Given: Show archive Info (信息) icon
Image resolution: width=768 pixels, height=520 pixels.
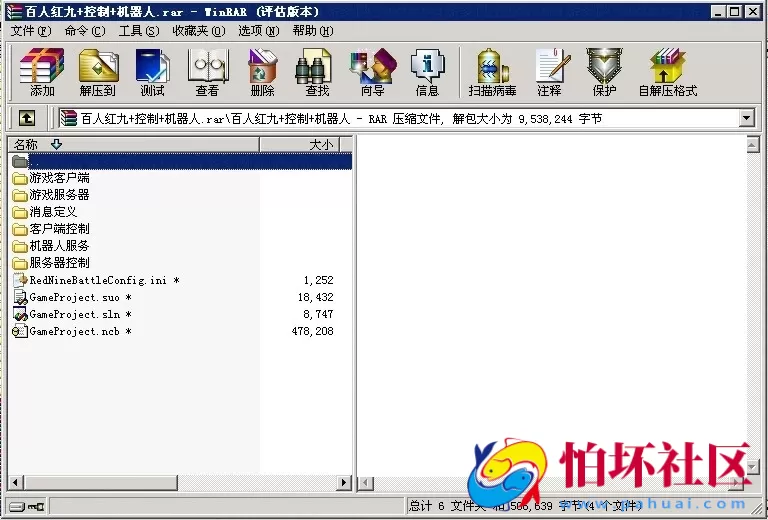Looking at the screenshot, I should [x=428, y=71].
